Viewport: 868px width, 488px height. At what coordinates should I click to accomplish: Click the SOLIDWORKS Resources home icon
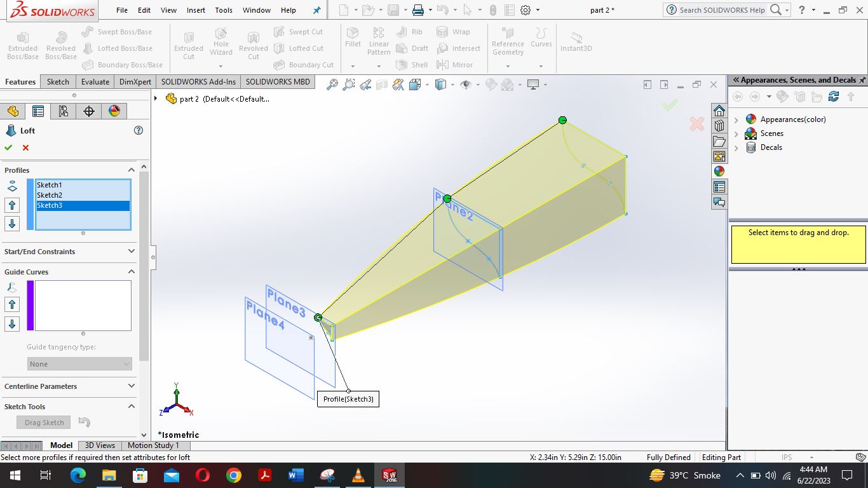click(x=719, y=111)
